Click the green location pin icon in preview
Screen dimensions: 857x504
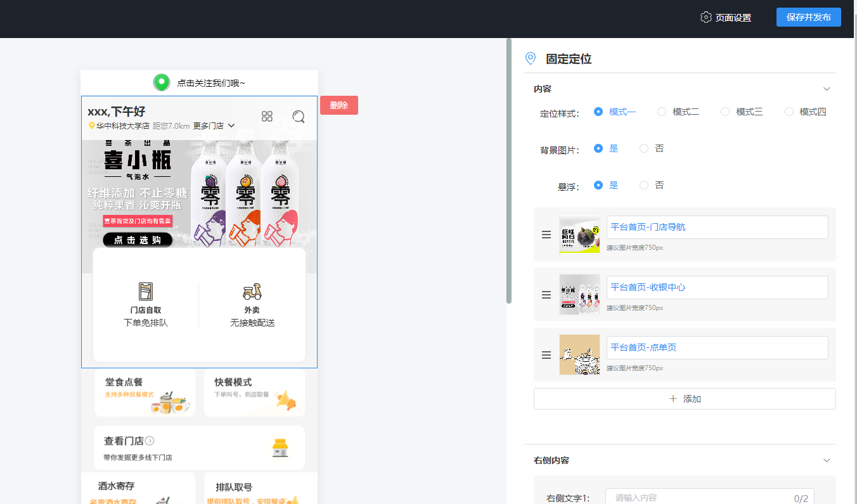point(162,82)
